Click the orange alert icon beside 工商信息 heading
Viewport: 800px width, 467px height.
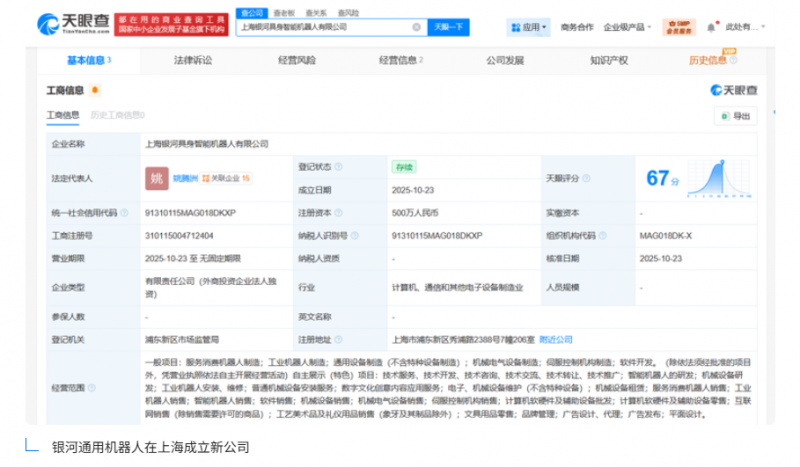[95, 90]
